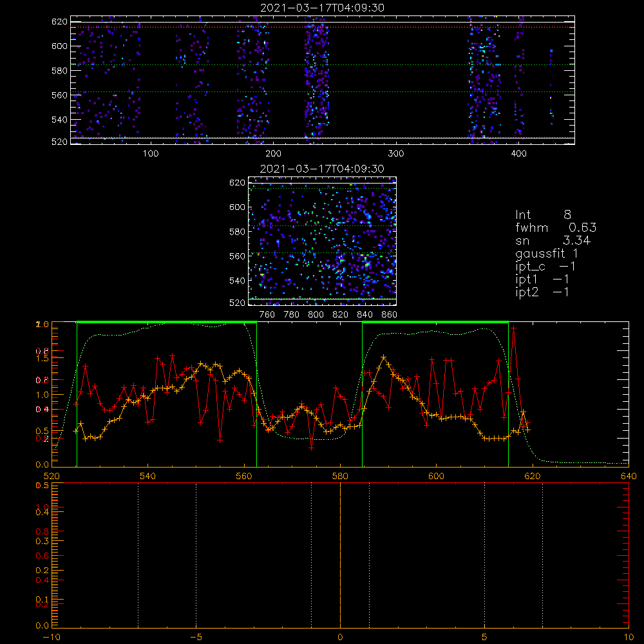Click the tall red peak near 616 in profile plot
This screenshot has height=644, width=644.
point(513,328)
